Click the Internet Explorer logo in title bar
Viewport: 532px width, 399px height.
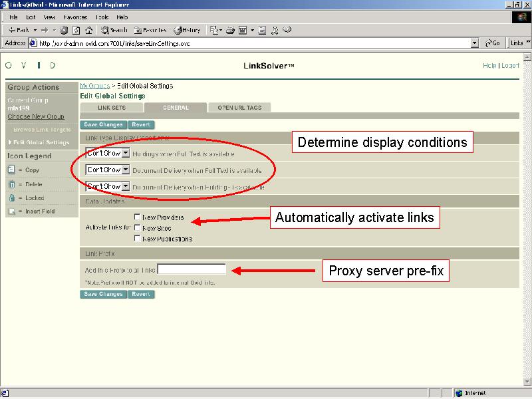(5, 5)
